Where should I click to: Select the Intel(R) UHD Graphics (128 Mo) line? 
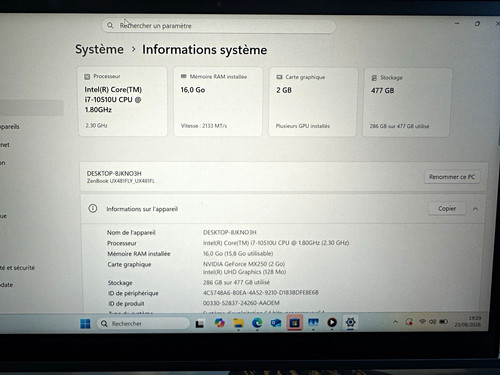[244, 272]
